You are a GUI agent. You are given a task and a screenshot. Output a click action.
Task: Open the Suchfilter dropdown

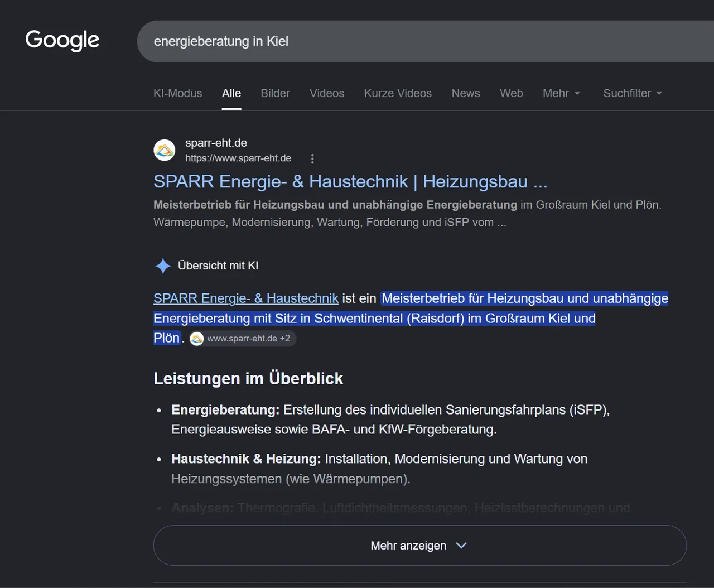633,93
